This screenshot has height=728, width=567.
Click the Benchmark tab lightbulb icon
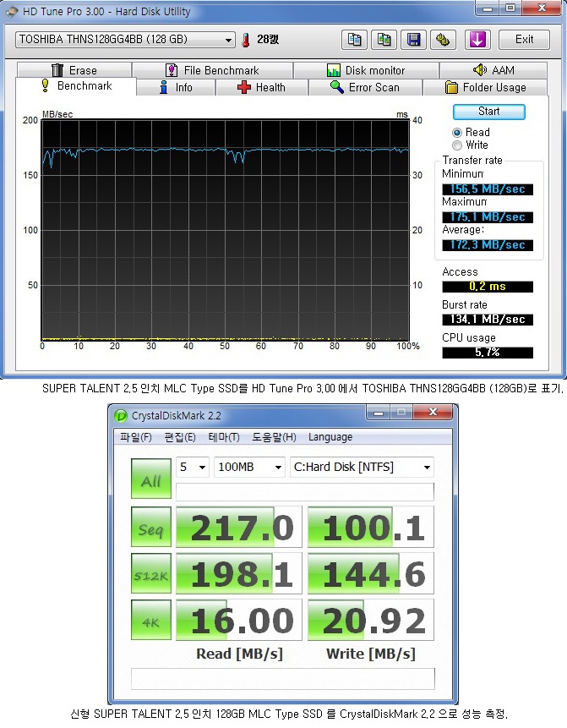tap(45, 85)
